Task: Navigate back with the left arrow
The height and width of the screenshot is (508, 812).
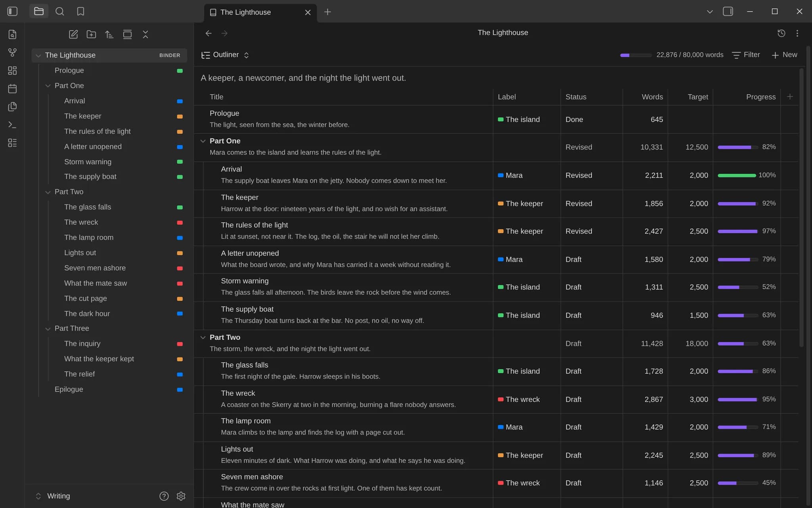Action: coord(209,33)
